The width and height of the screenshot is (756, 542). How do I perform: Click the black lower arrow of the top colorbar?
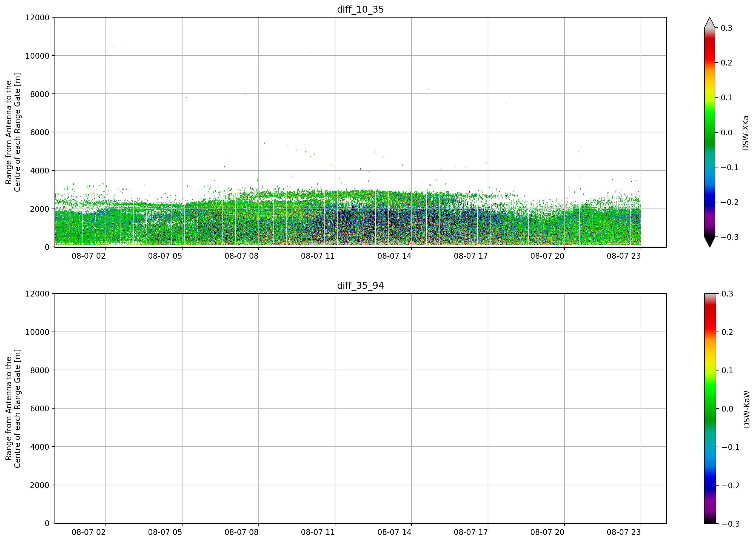click(x=710, y=242)
